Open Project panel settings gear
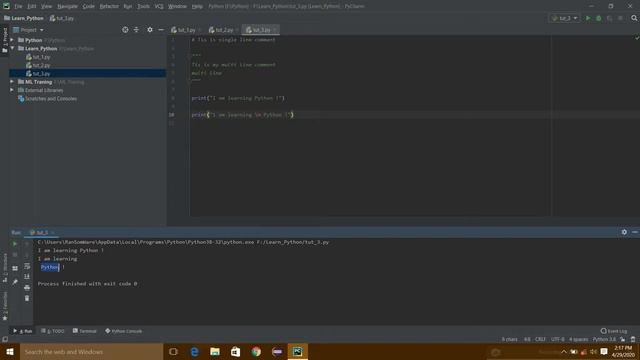Image resolution: width=640 pixels, height=360 pixels. (x=150, y=30)
